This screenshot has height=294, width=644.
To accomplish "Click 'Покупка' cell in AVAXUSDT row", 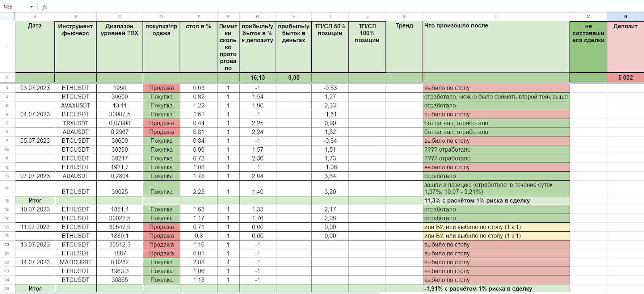I will point(161,105).
